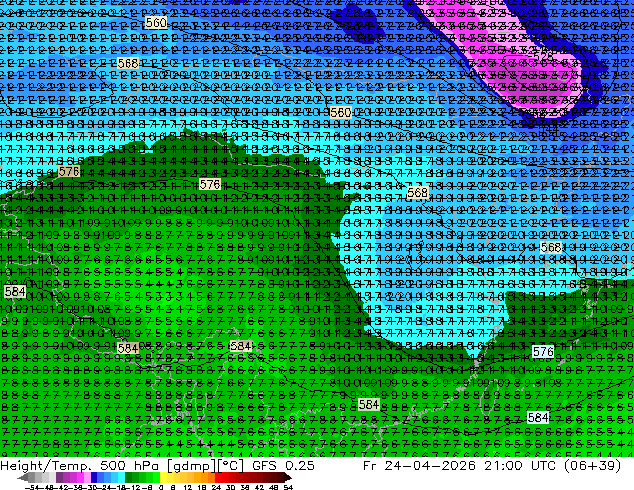Screen dimensions: 634x490
Task: Click the dark blue swatch above -30 on the scale
Action: click(94, 478)
